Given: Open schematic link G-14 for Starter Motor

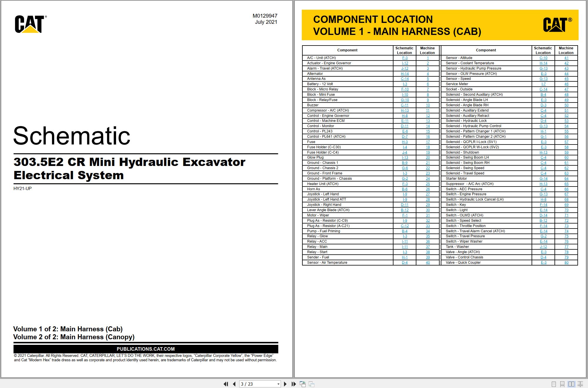Looking at the screenshot, I should click(x=543, y=179).
